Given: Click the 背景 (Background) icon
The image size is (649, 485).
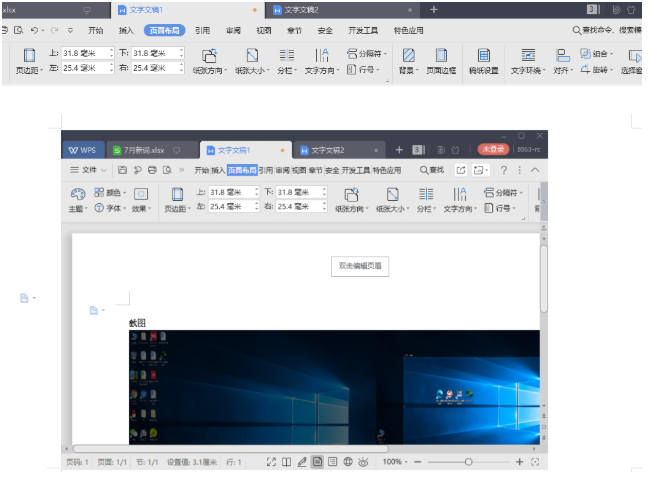Looking at the screenshot, I should pos(407,56).
